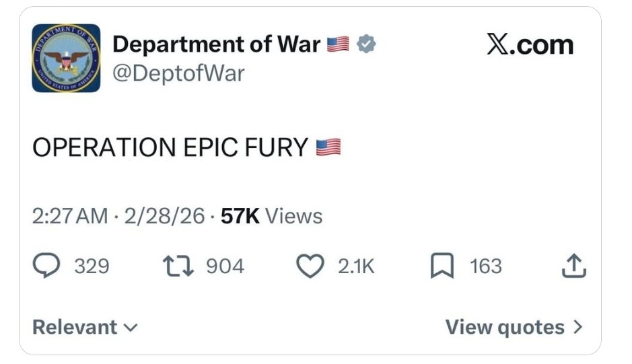Share the post via the upload icon
The height and width of the screenshot is (364, 632).
pyautogui.click(x=573, y=266)
